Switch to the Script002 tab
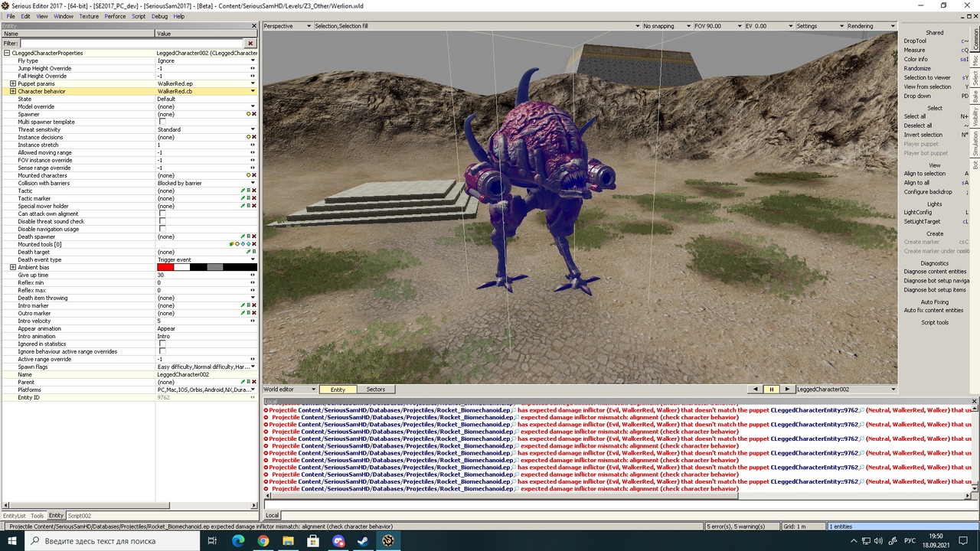 point(80,516)
